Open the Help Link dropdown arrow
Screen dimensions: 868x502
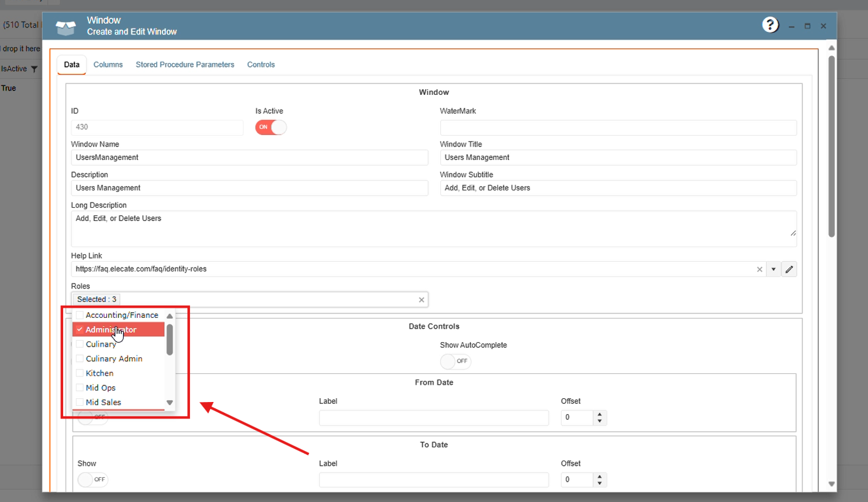(x=773, y=269)
